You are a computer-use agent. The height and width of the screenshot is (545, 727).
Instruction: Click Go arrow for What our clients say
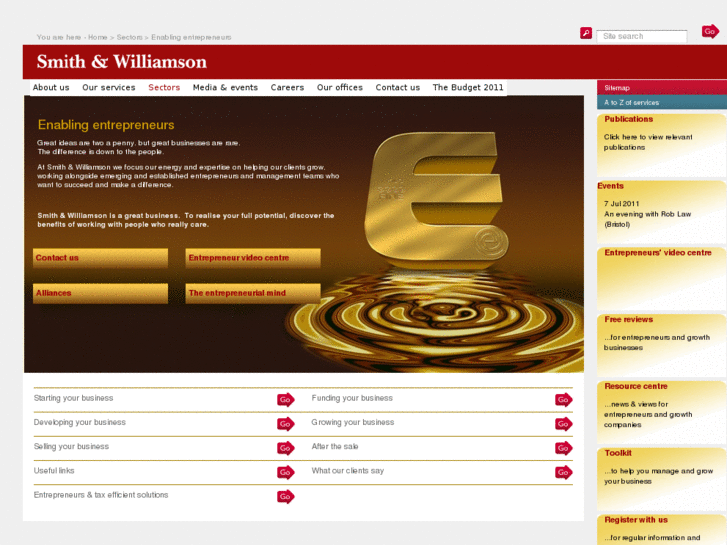tap(564, 472)
